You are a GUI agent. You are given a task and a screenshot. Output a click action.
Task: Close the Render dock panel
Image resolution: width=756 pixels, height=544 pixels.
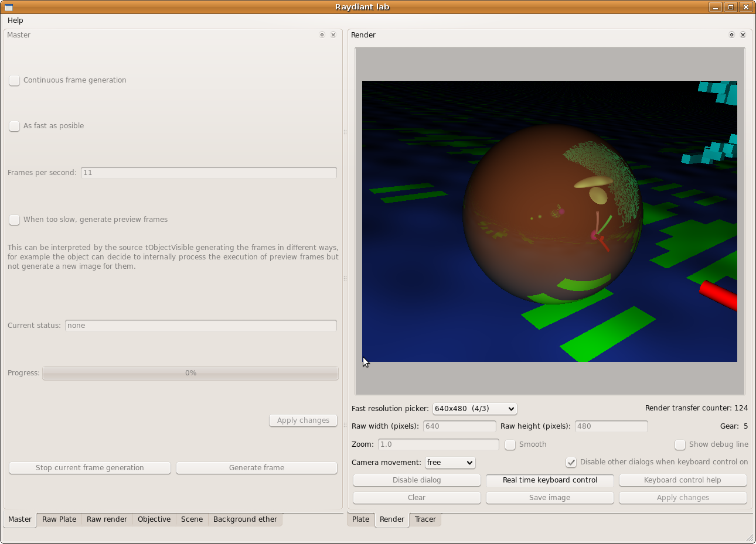pos(743,35)
